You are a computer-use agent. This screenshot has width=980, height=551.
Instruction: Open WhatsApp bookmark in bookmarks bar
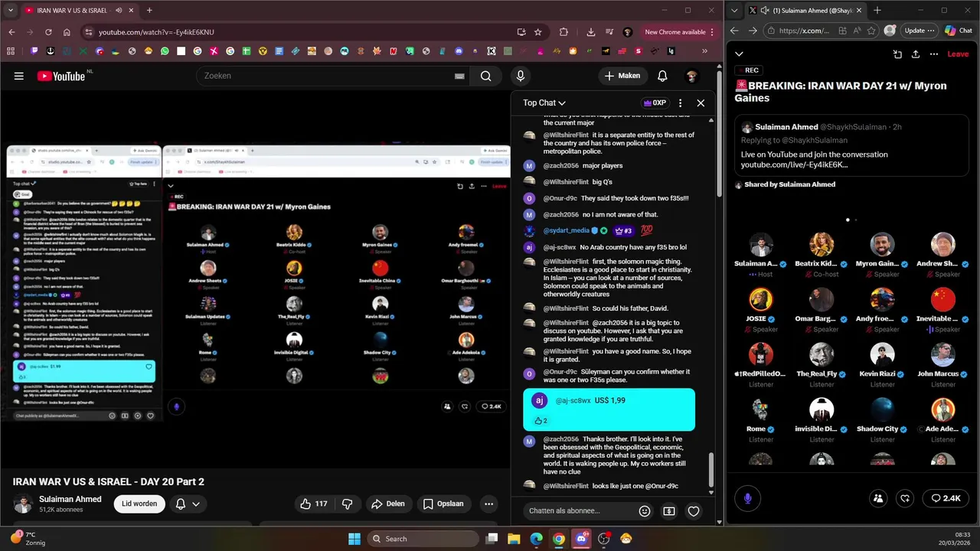[165, 51]
